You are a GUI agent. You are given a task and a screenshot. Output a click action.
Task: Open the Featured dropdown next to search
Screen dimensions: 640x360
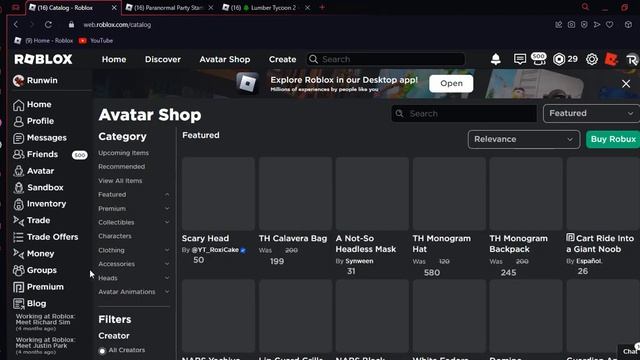point(591,113)
